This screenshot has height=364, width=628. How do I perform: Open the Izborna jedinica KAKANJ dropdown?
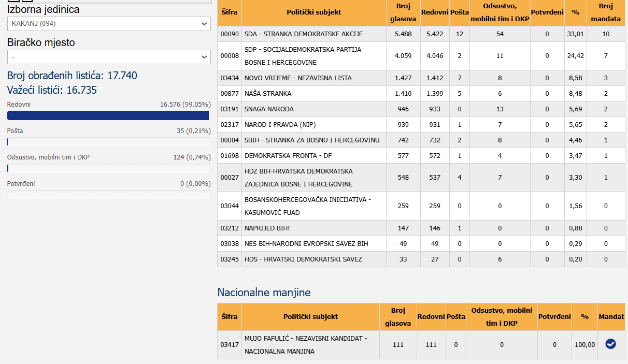(x=109, y=24)
